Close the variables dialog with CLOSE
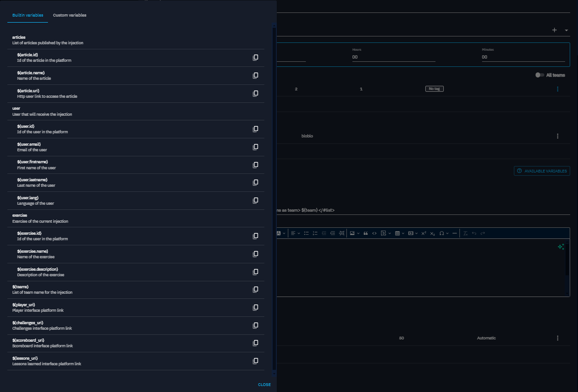This screenshot has width=578, height=392. click(264, 385)
